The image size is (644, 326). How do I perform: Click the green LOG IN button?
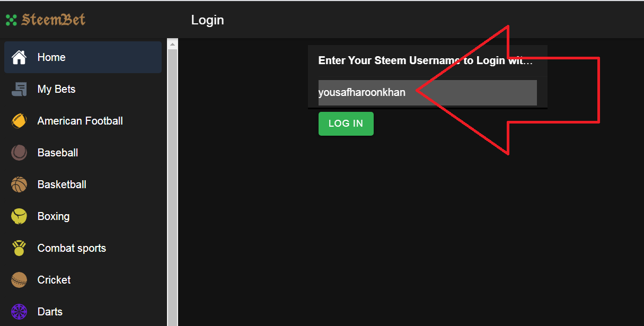pyautogui.click(x=346, y=124)
